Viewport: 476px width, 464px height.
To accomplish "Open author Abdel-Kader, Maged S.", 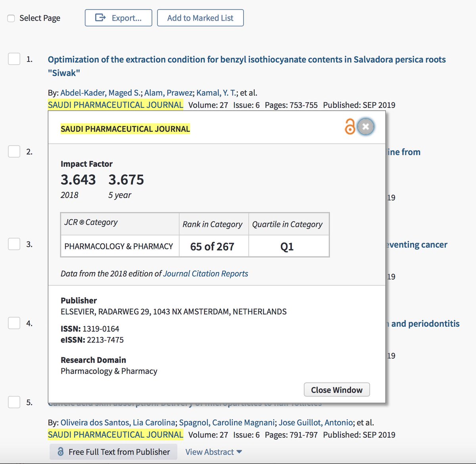I will coord(100,93).
